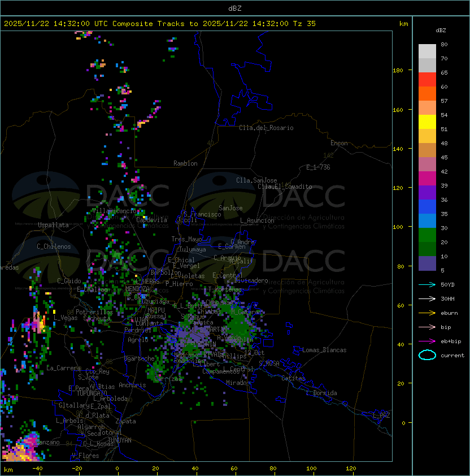Viewport: 470px width, 476px height.
Task: Click the 50YD legend label
Action: click(447, 285)
